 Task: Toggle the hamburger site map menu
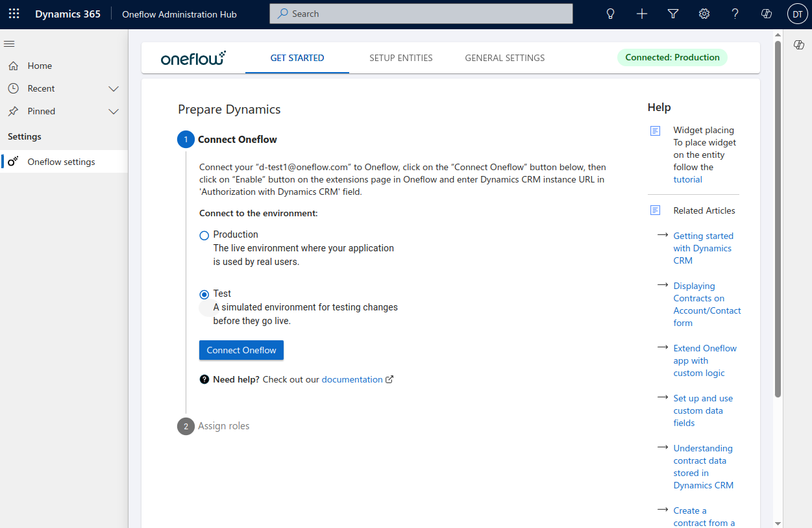tap(9, 44)
